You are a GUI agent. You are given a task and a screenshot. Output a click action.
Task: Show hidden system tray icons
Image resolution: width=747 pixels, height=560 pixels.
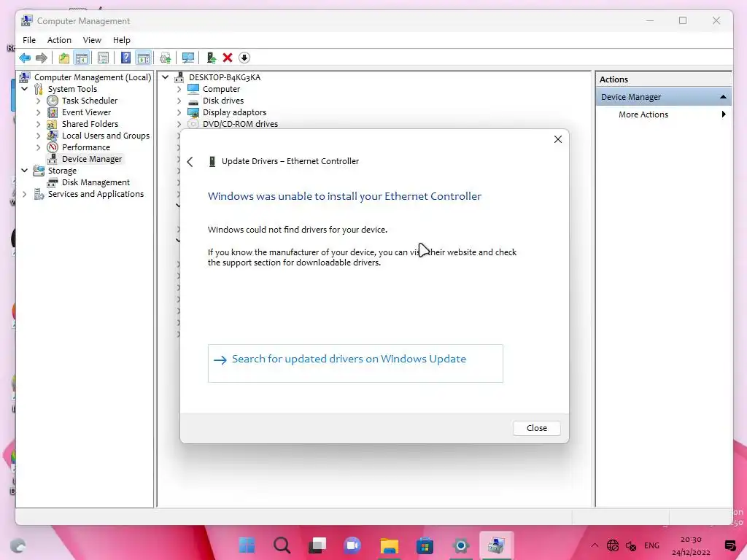tap(595, 545)
